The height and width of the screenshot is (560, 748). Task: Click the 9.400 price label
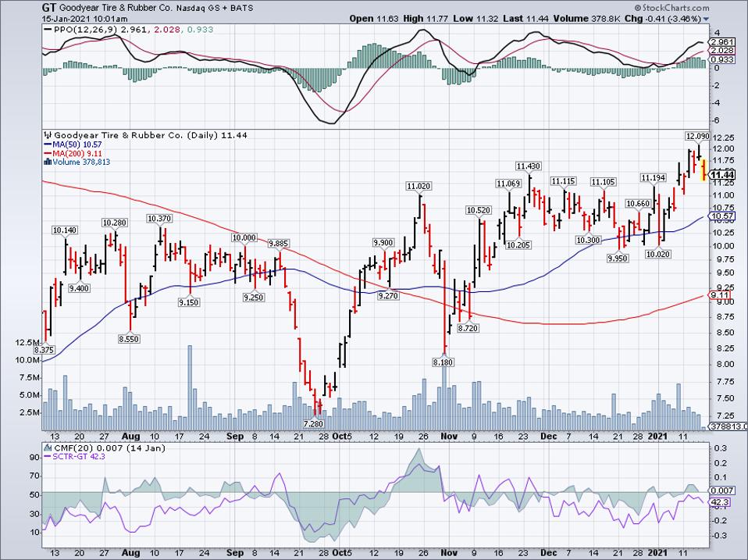point(79,288)
